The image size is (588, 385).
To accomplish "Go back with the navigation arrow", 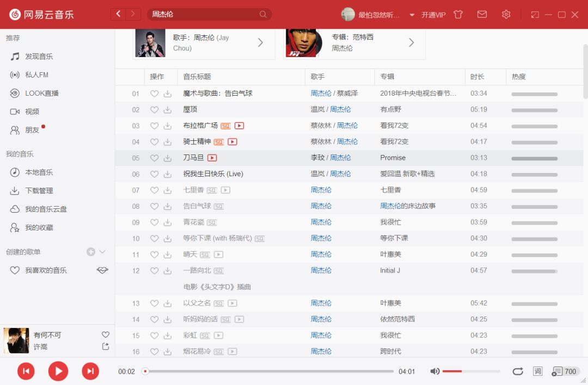I will click(118, 14).
